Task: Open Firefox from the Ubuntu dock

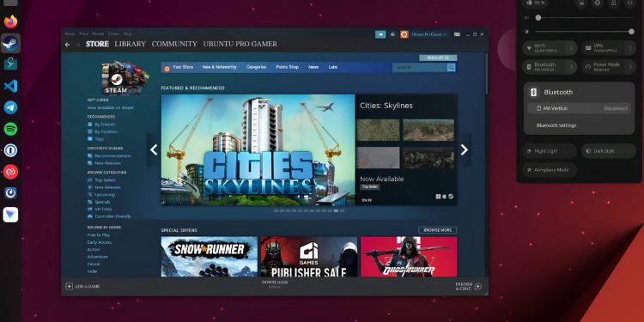Action: pos(10,21)
